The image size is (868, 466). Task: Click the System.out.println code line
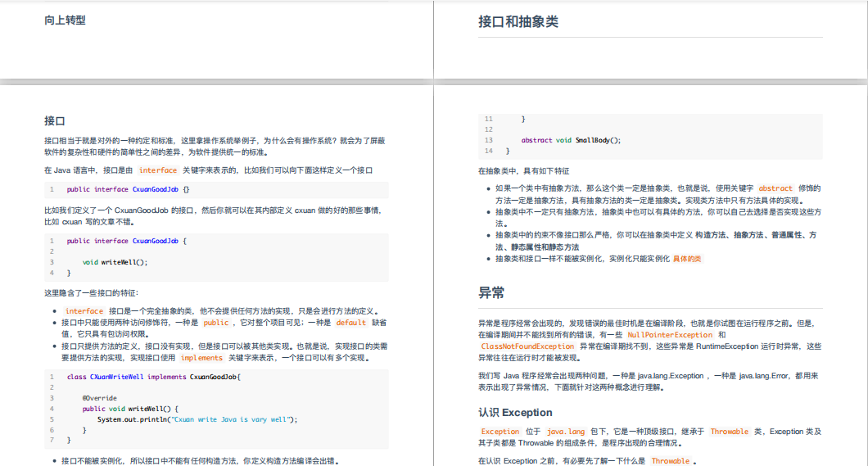(197, 419)
